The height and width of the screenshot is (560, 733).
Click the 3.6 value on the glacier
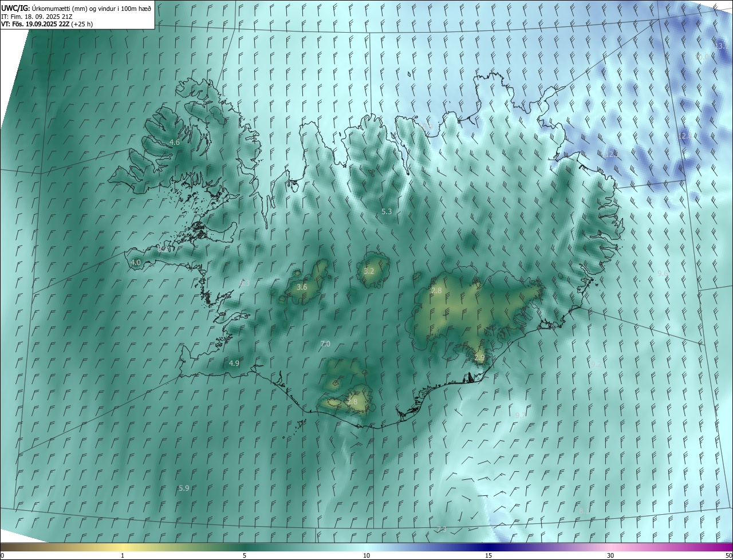click(x=302, y=287)
